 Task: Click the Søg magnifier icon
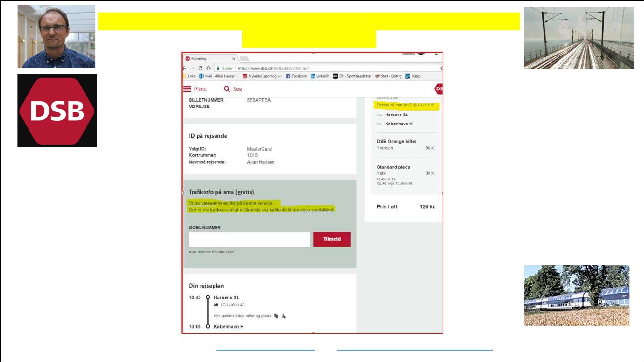227,89
